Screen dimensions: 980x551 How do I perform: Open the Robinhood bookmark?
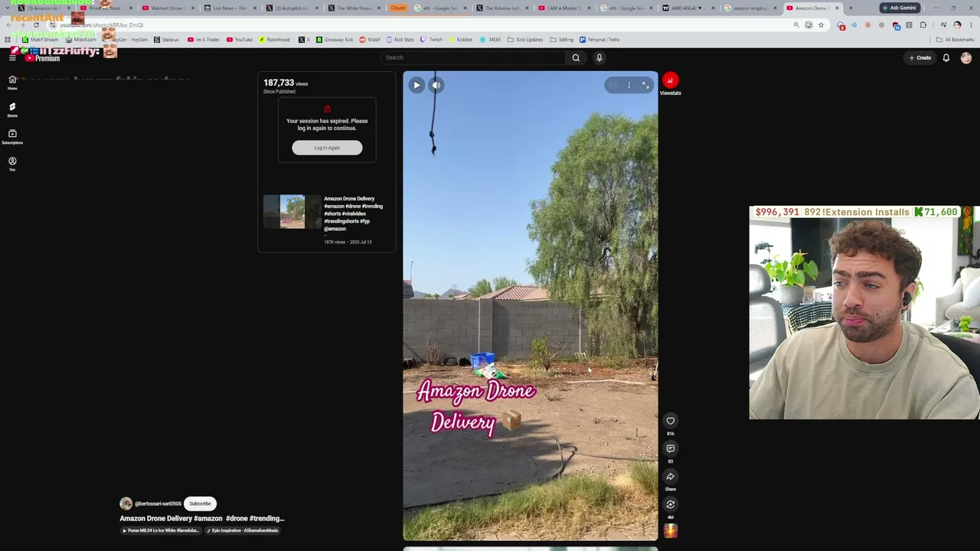(274, 40)
